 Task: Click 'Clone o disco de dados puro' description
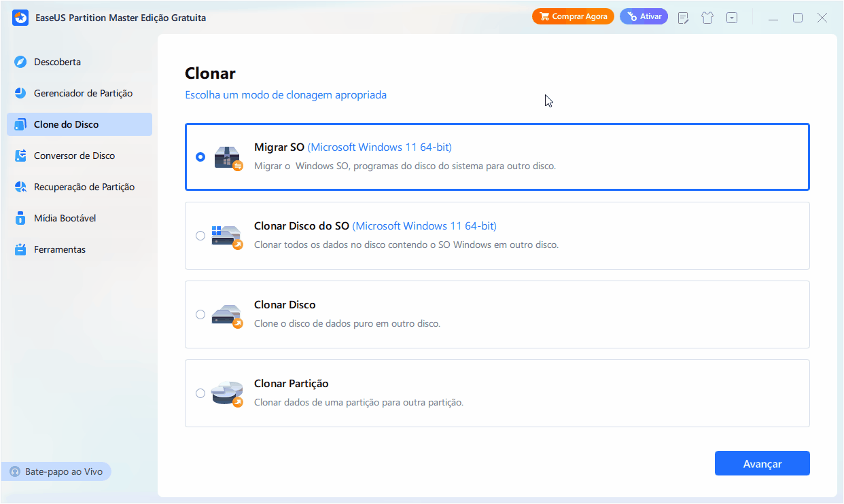pyautogui.click(x=347, y=323)
